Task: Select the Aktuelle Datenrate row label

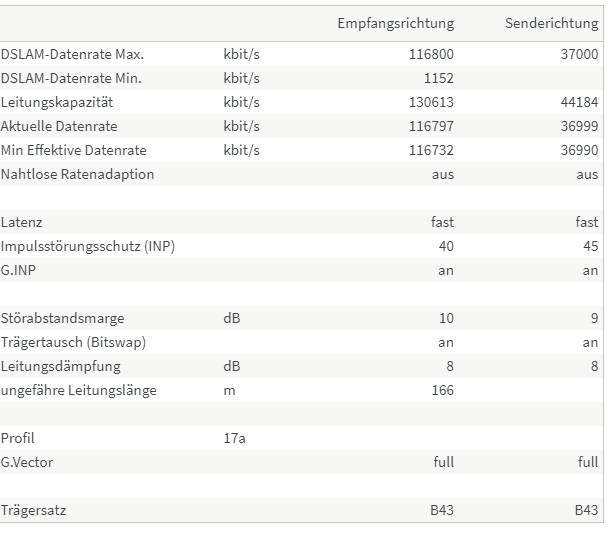Action: point(59,126)
